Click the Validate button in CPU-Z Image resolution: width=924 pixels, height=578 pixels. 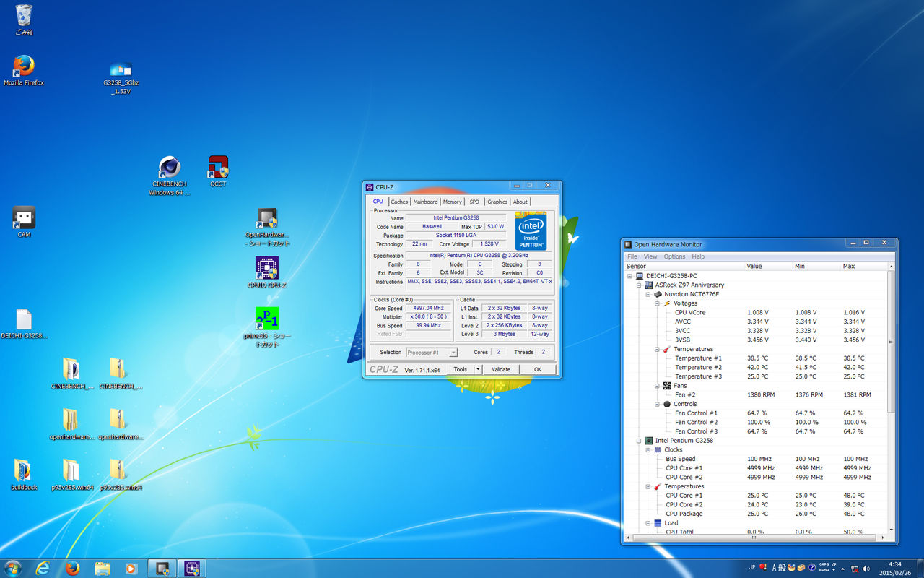[x=501, y=369]
